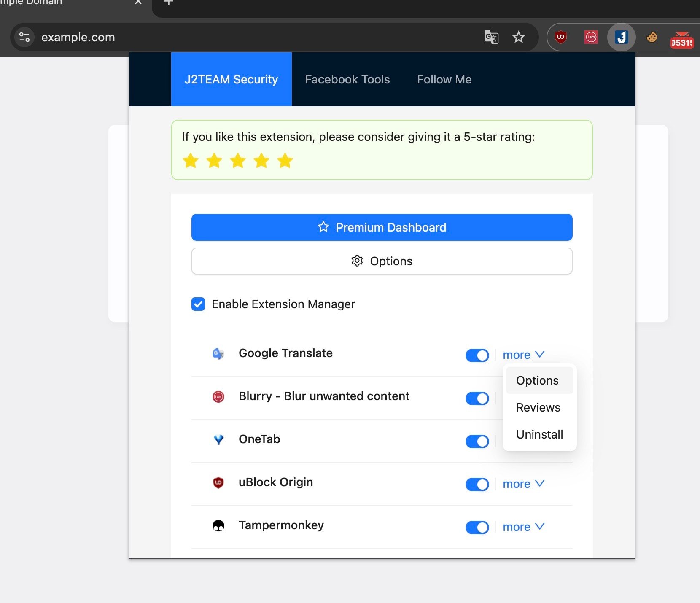Select Uninstall from the dropdown menu
Screen dimensions: 700x603
coord(539,434)
